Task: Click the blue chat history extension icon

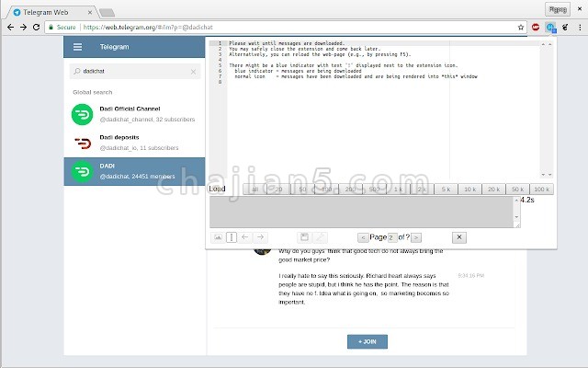Action: [550, 28]
